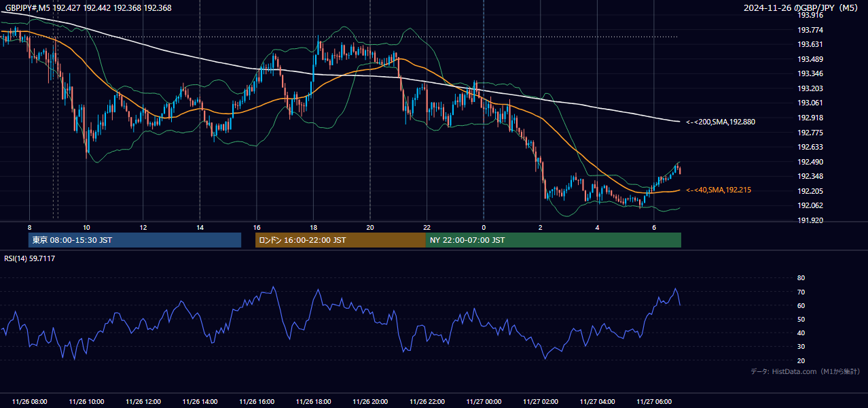Click the 11/26 10:00 date label
Viewport: 868px width, 408px height.
tap(86, 402)
